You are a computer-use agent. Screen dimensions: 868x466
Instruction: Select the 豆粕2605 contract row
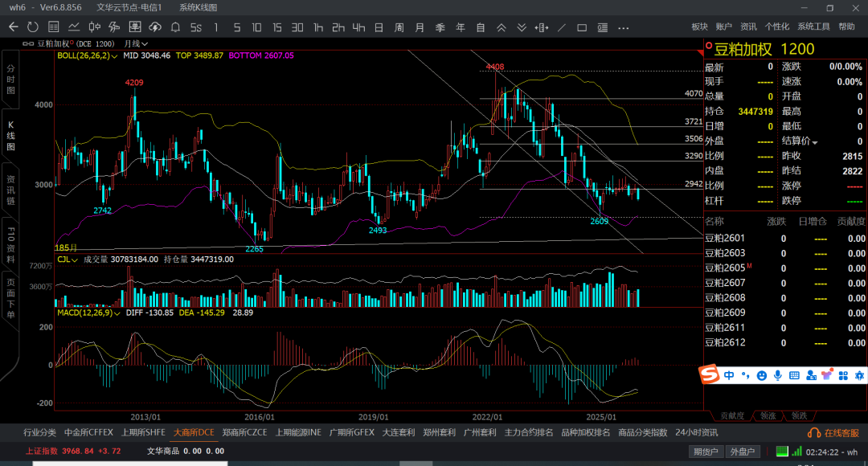[725, 268]
